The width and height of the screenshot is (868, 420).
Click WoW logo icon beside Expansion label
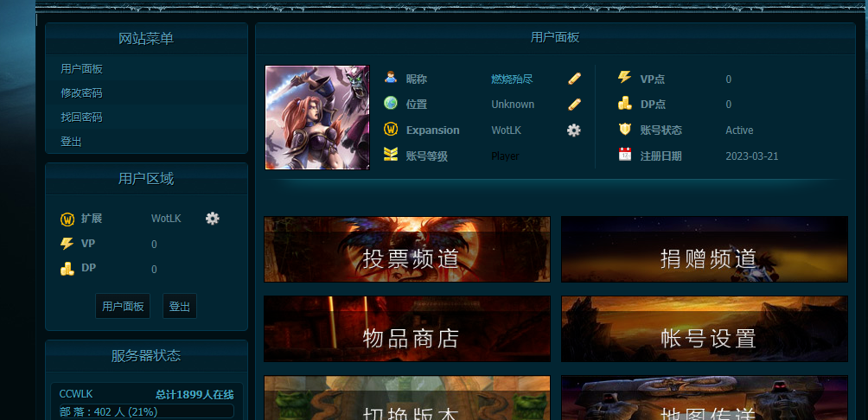(x=391, y=130)
